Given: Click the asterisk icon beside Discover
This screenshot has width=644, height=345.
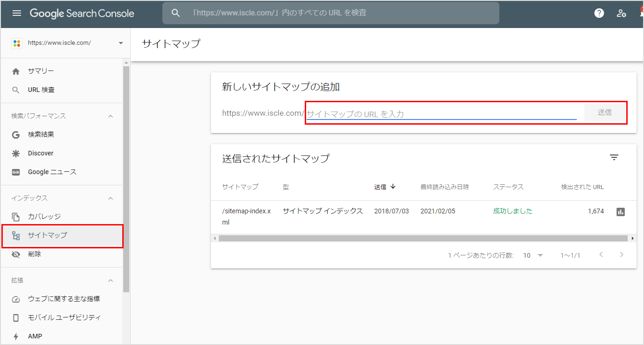Looking at the screenshot, I should click(x=16, y=153).
